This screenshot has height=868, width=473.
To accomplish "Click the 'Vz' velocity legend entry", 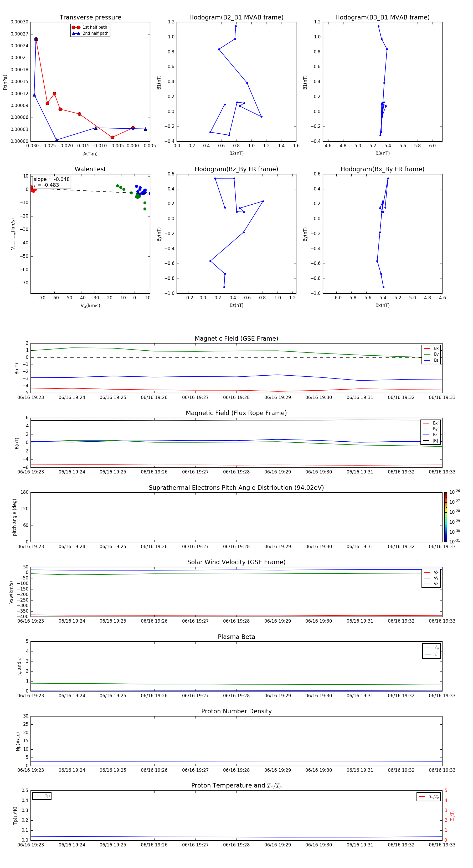I will [431, 584].
